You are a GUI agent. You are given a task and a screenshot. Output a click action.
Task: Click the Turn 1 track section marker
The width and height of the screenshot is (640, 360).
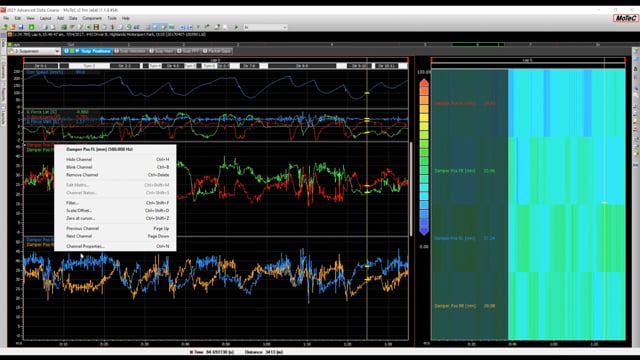(x=89, y=66)
